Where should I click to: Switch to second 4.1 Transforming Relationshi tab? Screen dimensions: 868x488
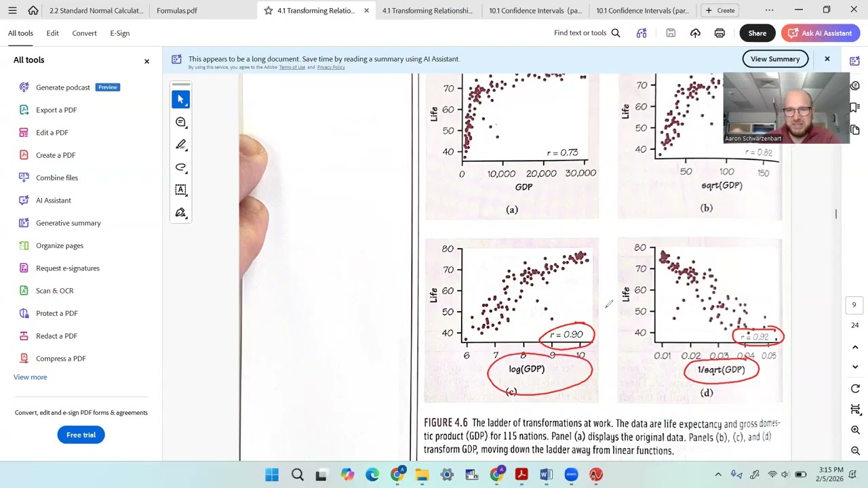click(x=427, y=10)
